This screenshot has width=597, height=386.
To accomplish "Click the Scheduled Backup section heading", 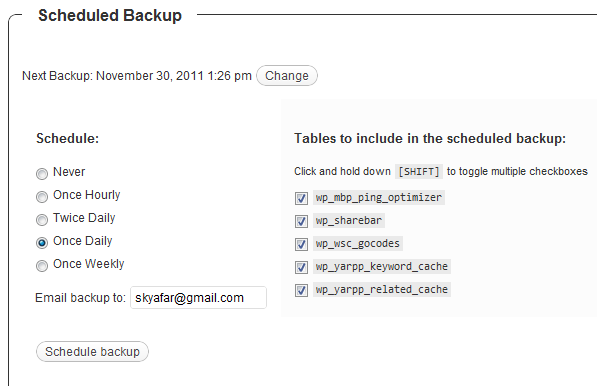I will [x=110, y=16].
